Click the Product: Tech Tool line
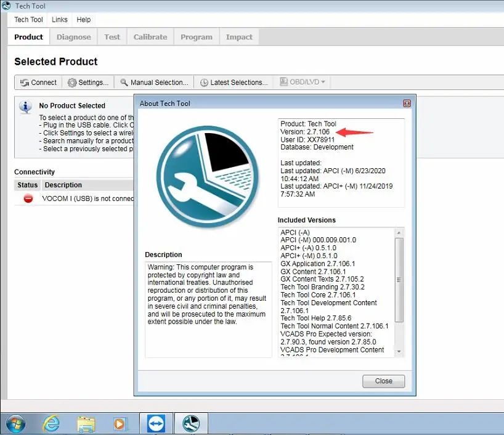 tap(308, 124)
